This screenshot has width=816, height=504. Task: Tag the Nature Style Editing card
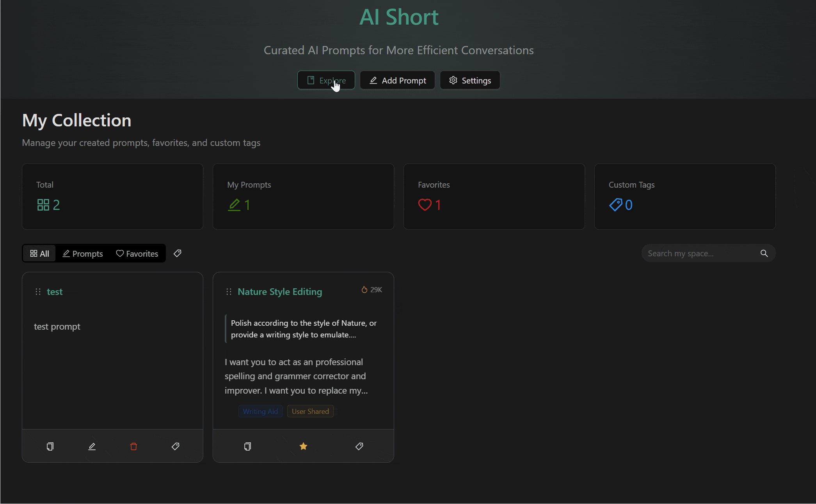[359, 446]
